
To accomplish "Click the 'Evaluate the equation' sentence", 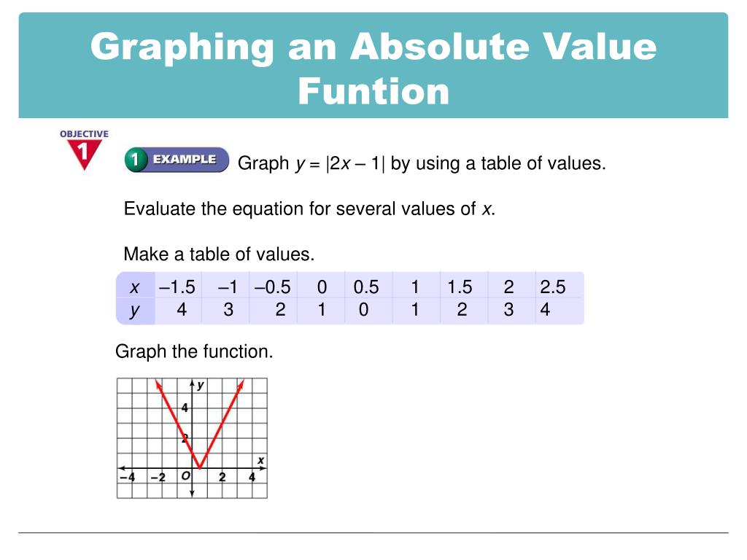I will pos(309,209).
